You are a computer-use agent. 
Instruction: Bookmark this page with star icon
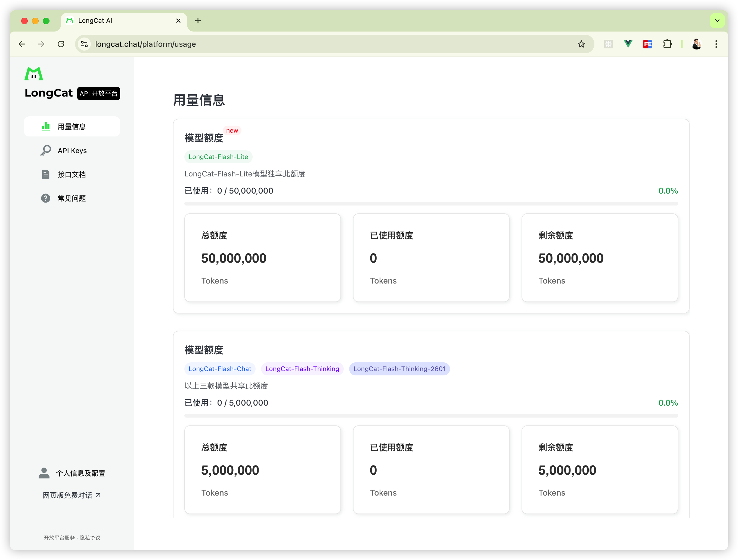[x=581, y=44]
